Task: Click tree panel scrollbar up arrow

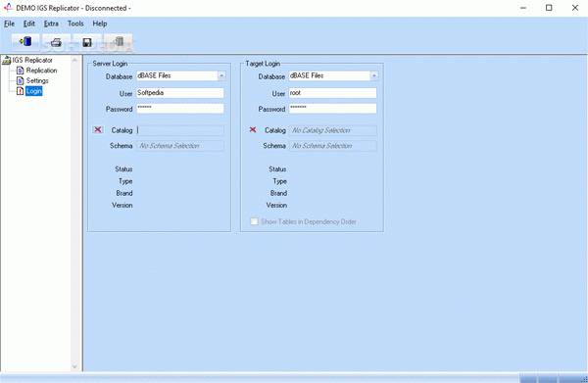Action: [74, 61]
